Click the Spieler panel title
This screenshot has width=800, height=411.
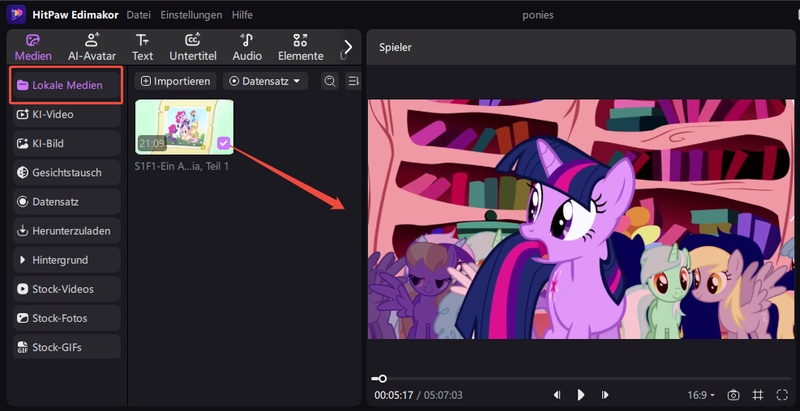click(395, 47)
